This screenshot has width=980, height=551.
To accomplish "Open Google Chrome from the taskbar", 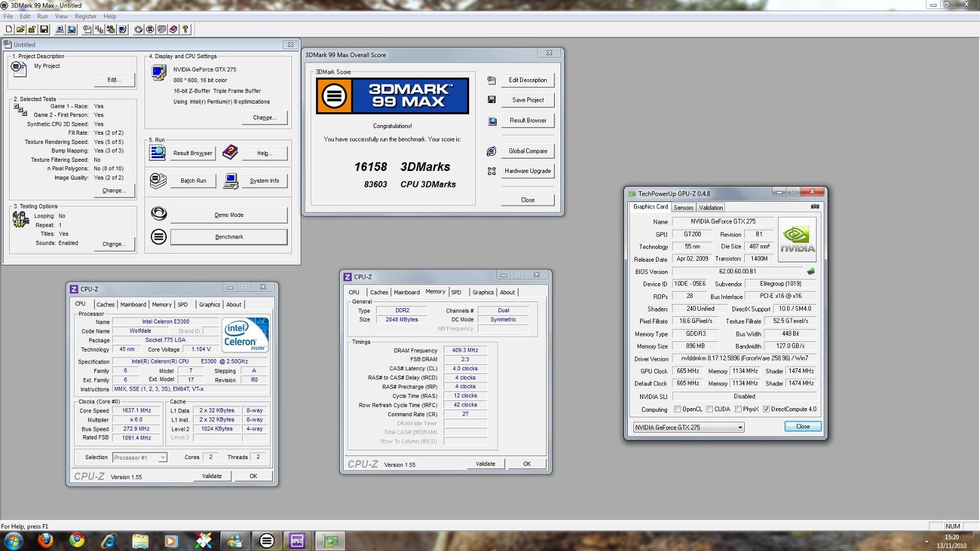I will (x=77, y=541).
